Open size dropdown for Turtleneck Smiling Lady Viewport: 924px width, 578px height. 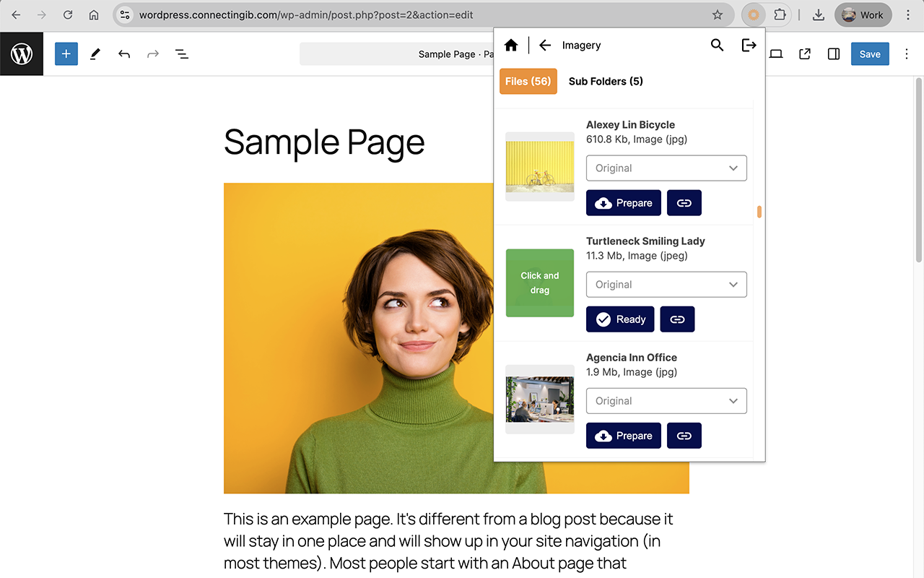coord(666,285)
